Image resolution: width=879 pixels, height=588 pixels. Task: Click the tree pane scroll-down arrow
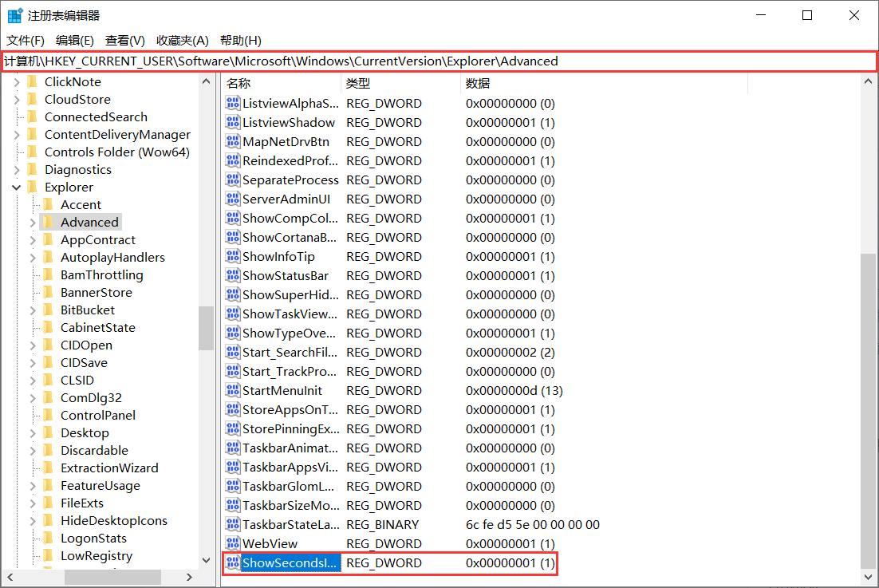click(x=206, y=560)
